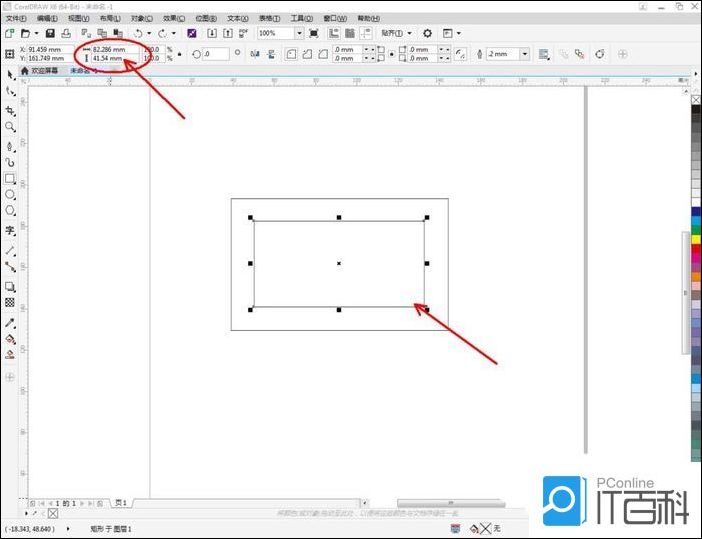
Task: Expand the redo history arrow
Action: click(174, 33)
